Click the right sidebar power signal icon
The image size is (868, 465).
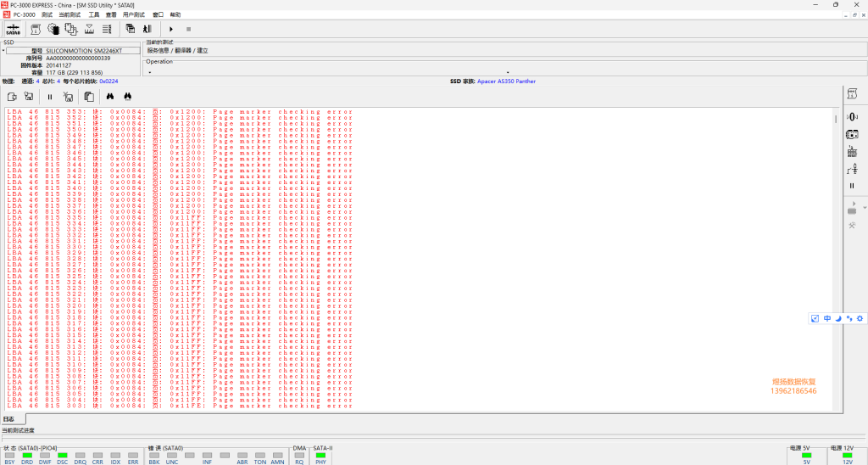tap(852, 169)
